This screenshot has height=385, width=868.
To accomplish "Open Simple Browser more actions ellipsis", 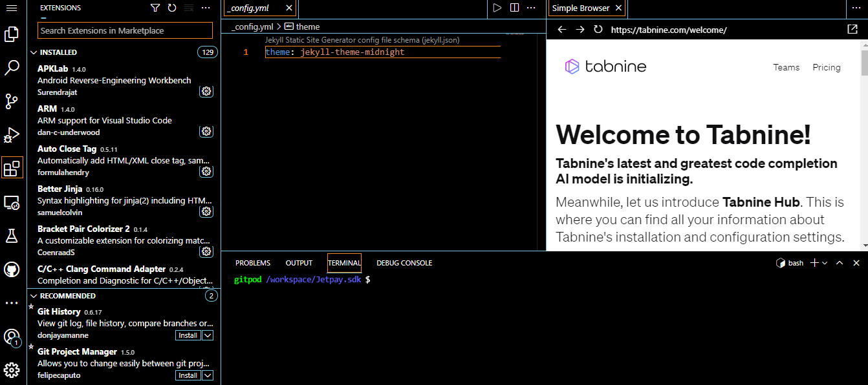I will [x=856, y=8].
